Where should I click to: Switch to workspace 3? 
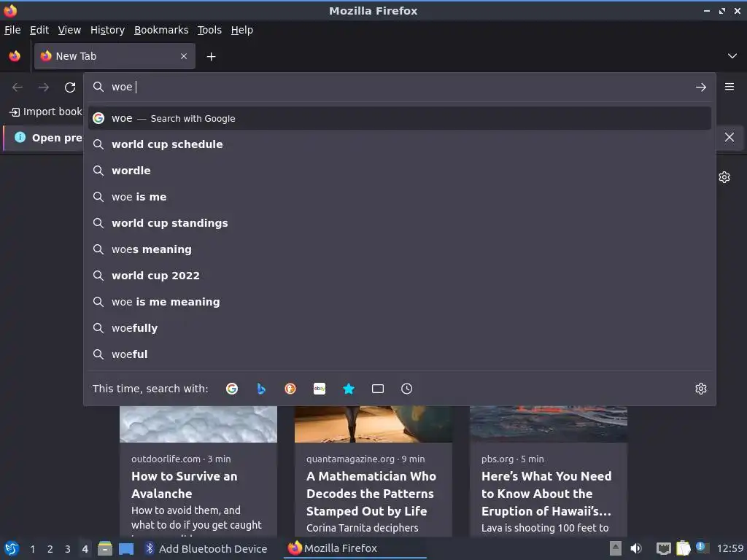click(68, 549)
